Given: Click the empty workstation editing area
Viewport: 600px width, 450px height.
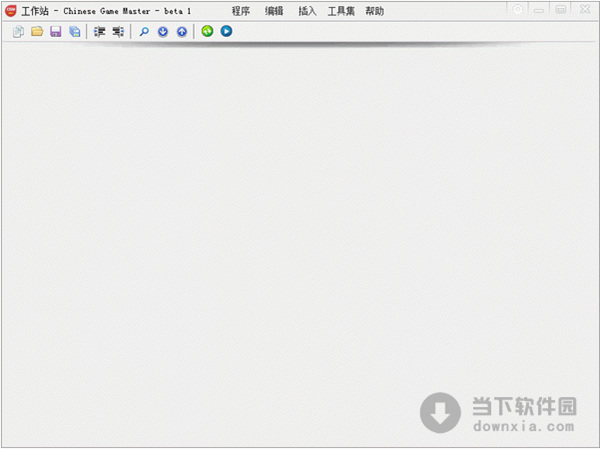Looking at the screenshot, I should (300, 245).
